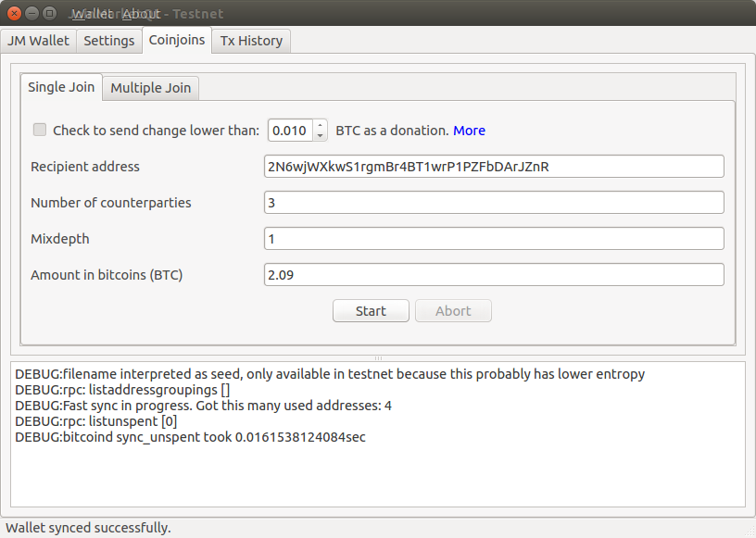Screen dimensions: 756x538
Task: Open the Wallet menu
Action: [91, 14]
